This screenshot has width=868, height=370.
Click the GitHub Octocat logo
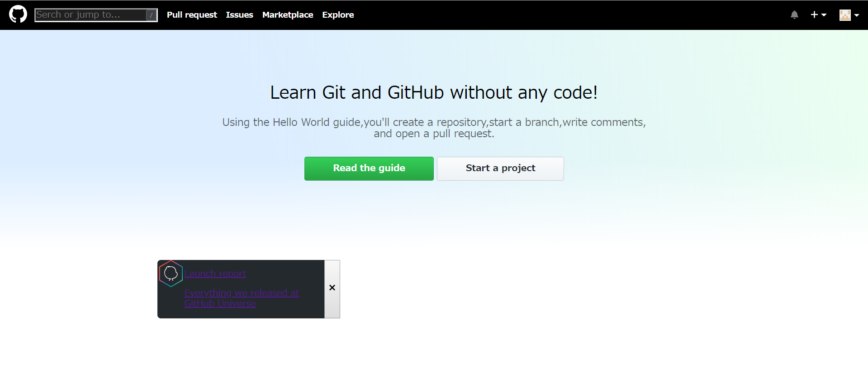[x=18, y=14]
